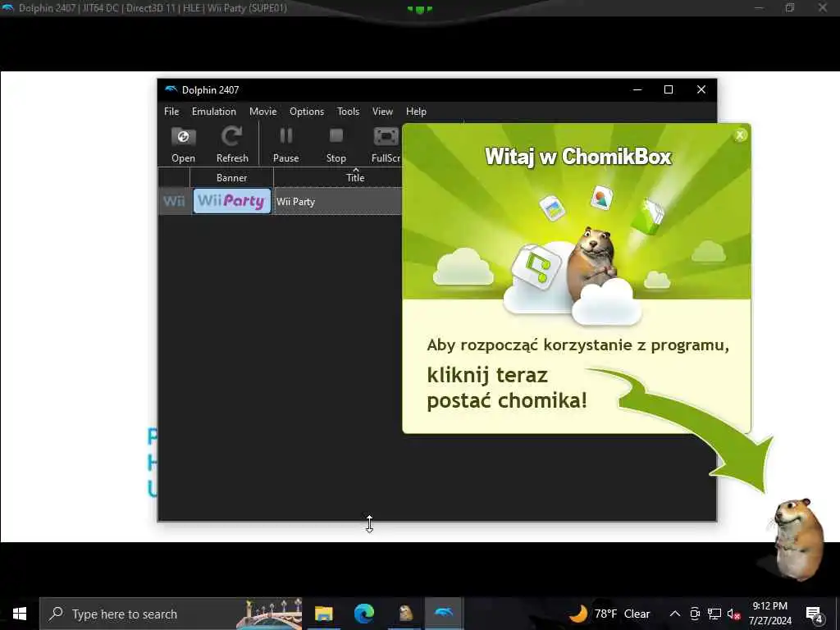Select the Wii Party title text
The width and height of the screenshot is (840, 630).
pos(295,202)
